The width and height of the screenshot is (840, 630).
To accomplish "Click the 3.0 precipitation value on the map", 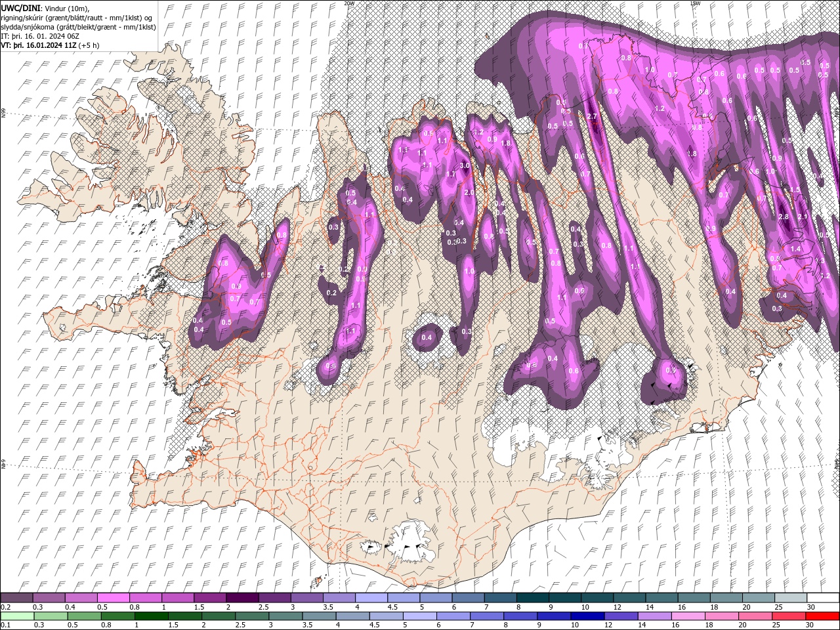I will point(465,166).
